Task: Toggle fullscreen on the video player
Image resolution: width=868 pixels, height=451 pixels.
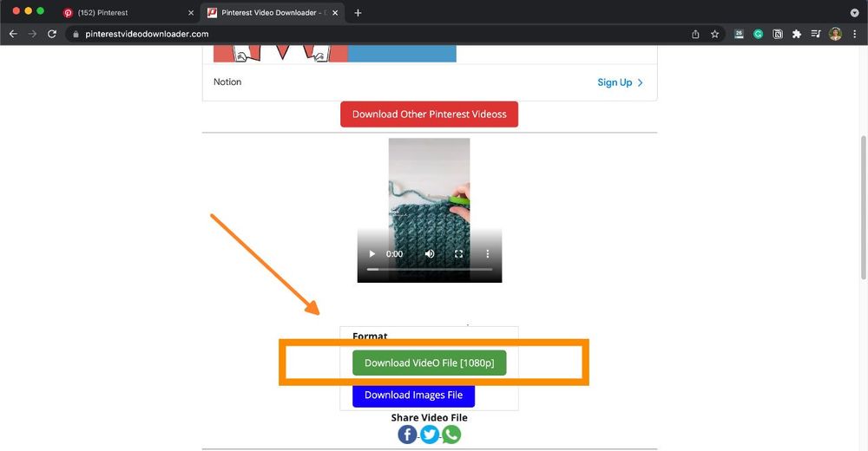Action: (x=458, y=254)
